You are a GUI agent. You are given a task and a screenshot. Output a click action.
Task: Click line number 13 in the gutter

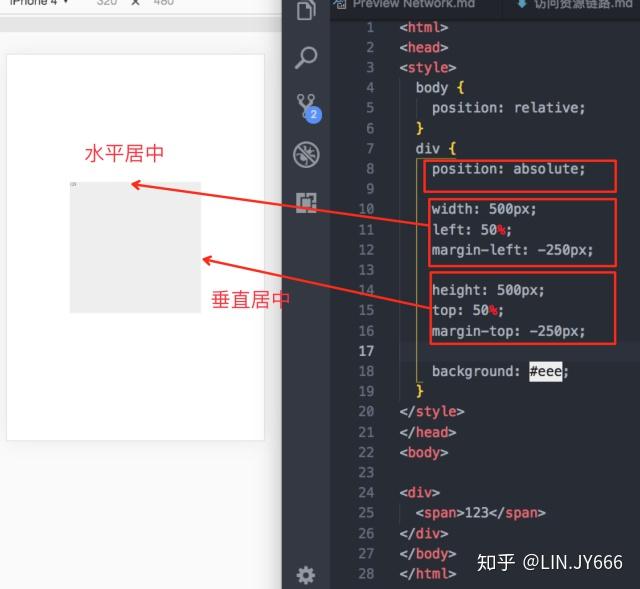tap(366, 270)
